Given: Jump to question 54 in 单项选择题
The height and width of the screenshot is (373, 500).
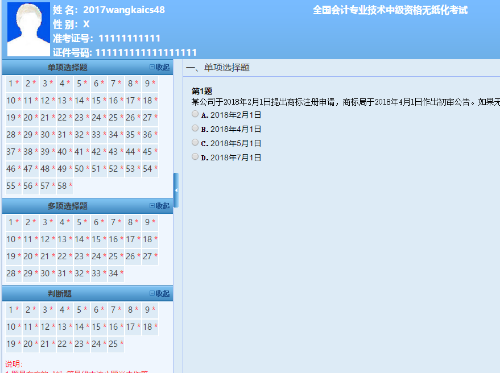Looking at the screenshot, I should point(150,169).
